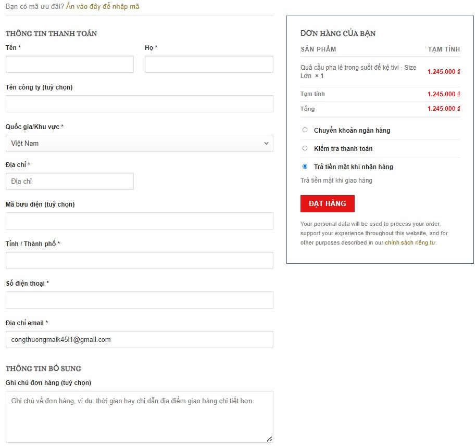Screen dimensions: 476x448
Task: Open the Quốc gia/Khu vực dropdown
Action: click(x=139, y=144)
